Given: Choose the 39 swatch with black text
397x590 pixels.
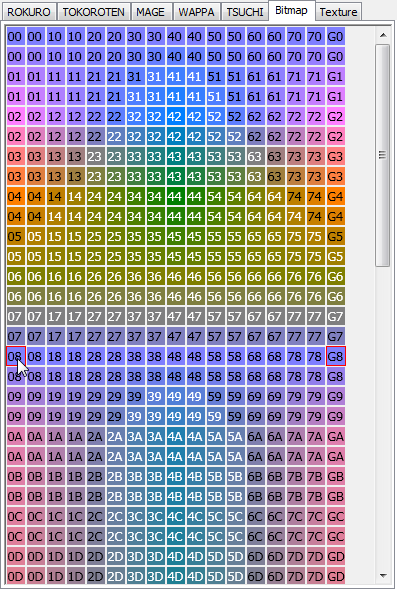Looking at the screenshot, I should point(135,396).
